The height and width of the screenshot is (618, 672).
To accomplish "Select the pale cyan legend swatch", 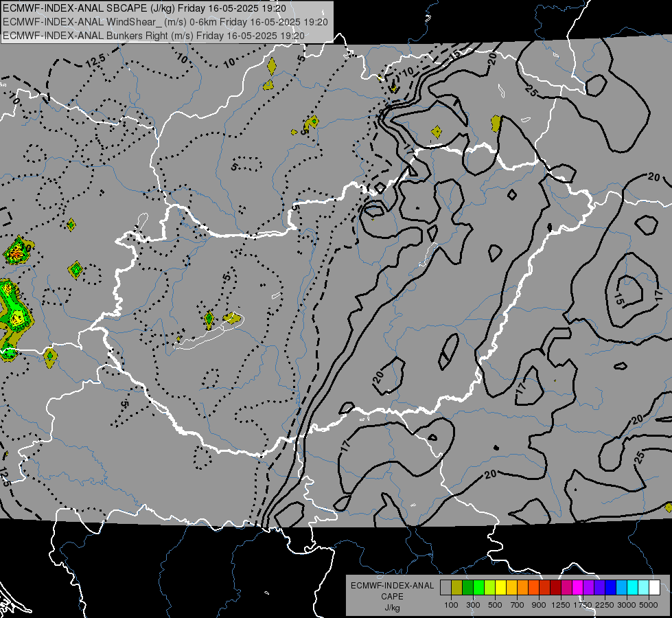I will 644,588.
